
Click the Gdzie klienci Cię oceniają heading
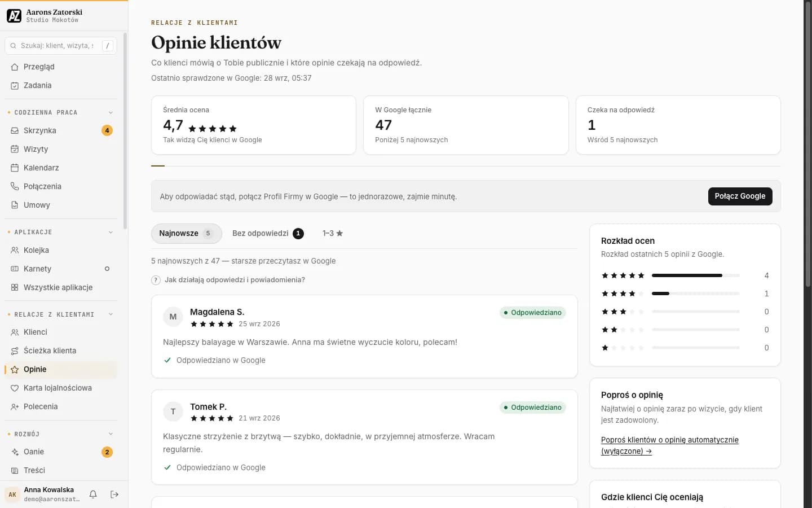pos(652,497)
